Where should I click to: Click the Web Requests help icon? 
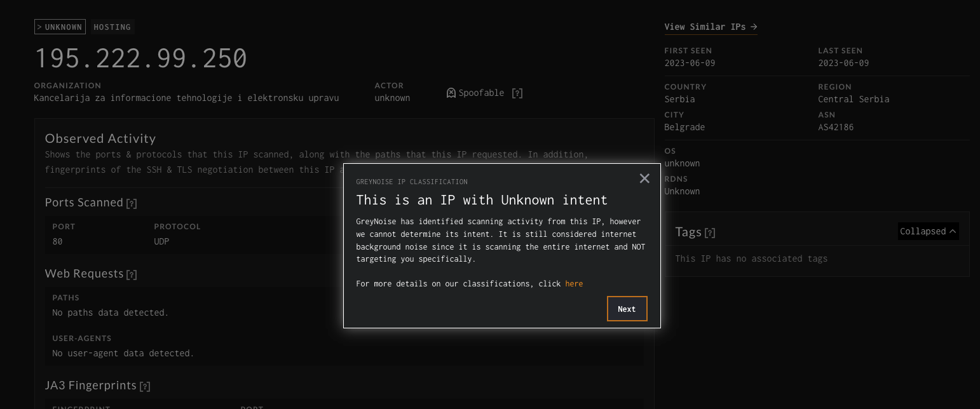pyautogui.click(x=132, y=274)
